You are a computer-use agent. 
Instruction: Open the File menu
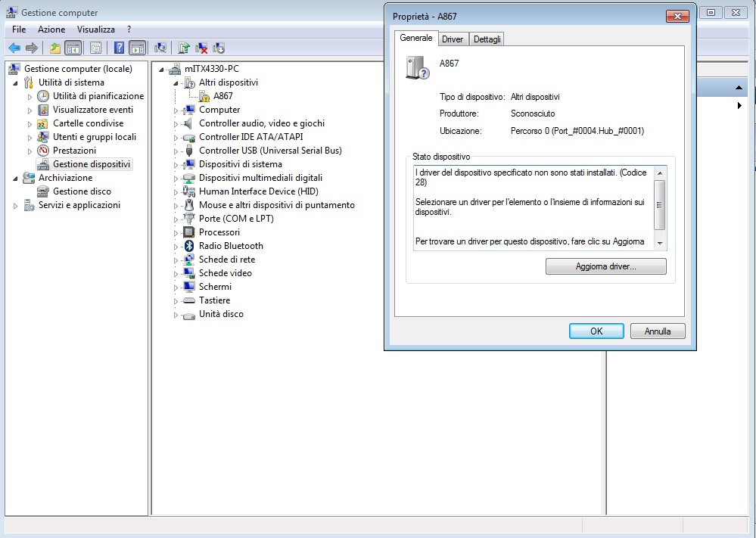[x=19, y=30]
